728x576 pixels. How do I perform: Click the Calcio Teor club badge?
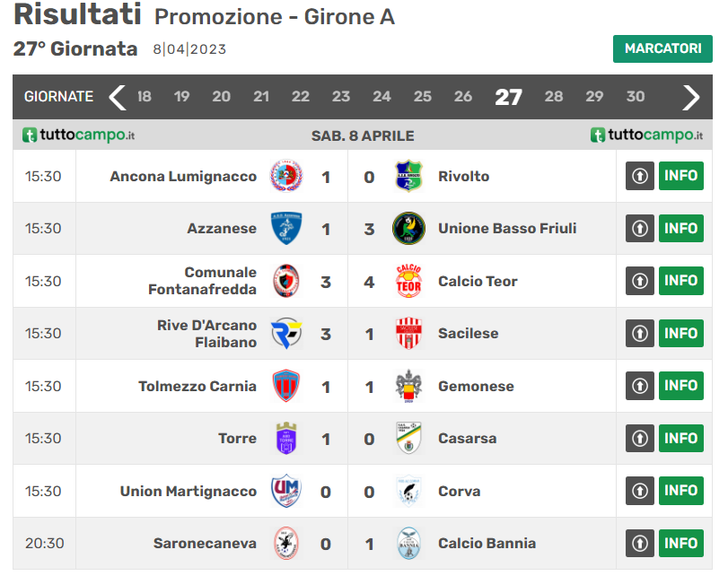pyautogui.click(x=408, y=281)
